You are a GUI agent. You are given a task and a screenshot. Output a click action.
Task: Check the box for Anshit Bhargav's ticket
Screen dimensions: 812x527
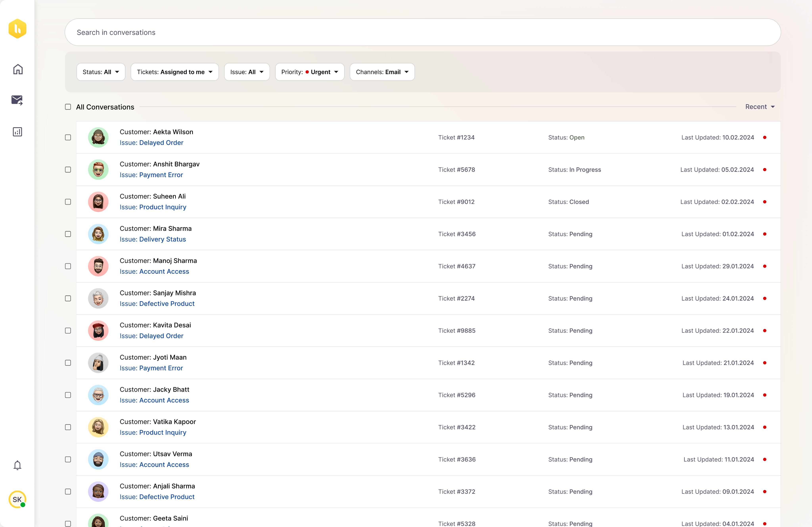(68, 169)
